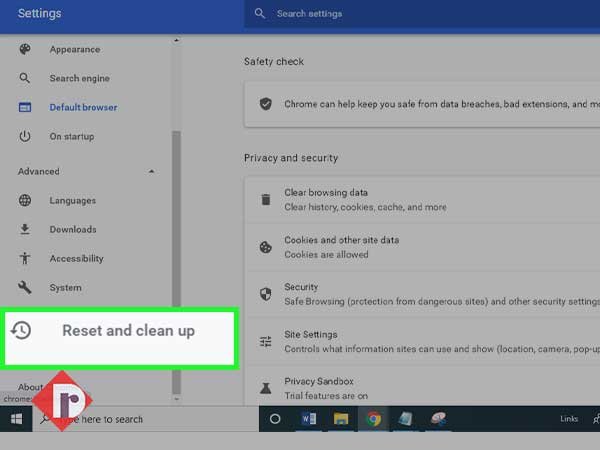Open On startup settings
The image size is (600, 450).
tap(72, 136)
